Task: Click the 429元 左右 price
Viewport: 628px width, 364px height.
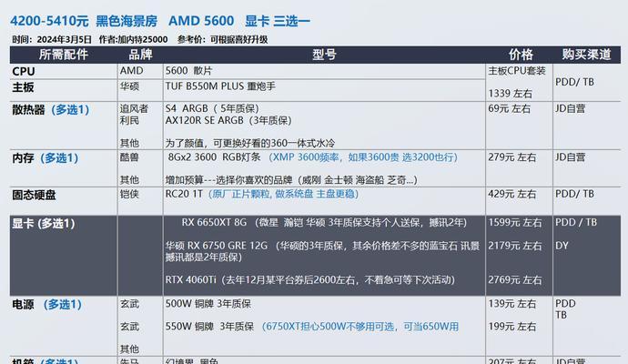Action: pyautogui.click(x=512, y=194)
